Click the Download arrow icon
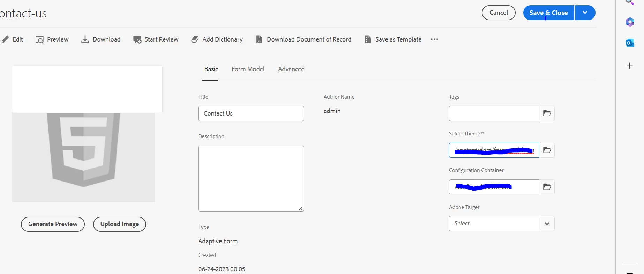The width and height of the screenshot is (644, 274). tap(85, 39)
